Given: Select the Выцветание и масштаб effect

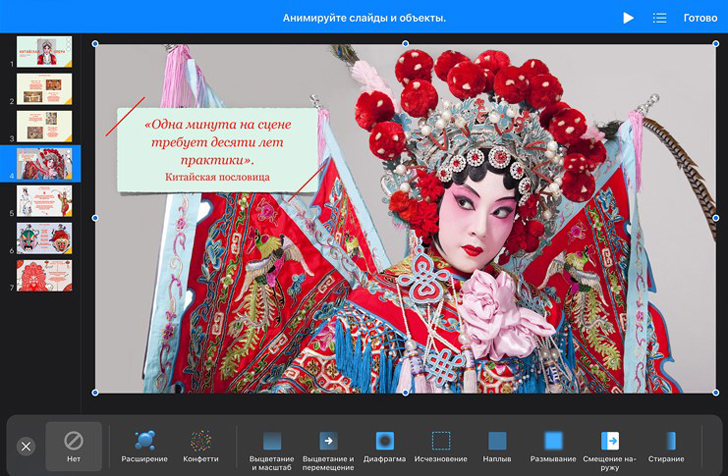Looking at the screenshot, I should click(272, 447).
